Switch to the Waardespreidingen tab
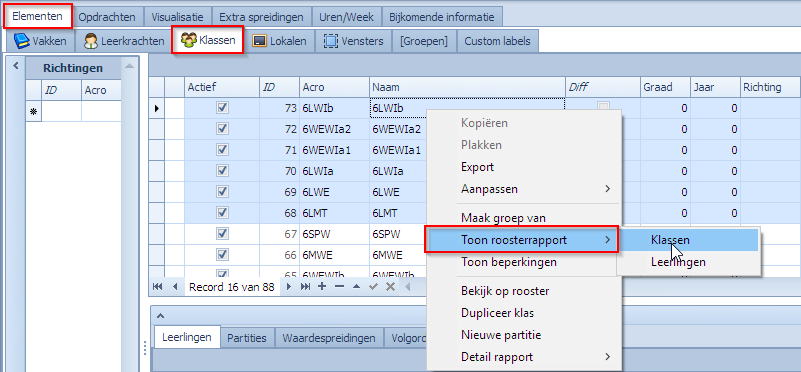The height and width of the screenshot is (372, 801). pos(329,337)
